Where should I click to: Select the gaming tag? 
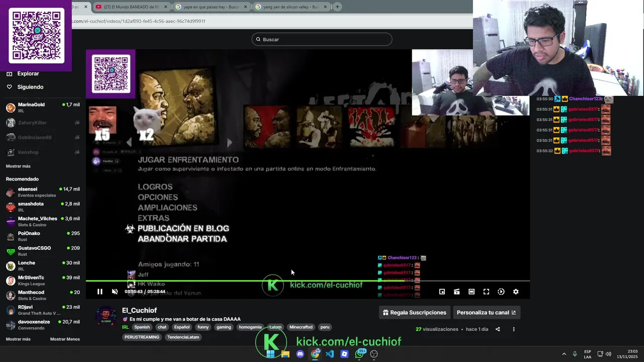(x=224, y=327)
